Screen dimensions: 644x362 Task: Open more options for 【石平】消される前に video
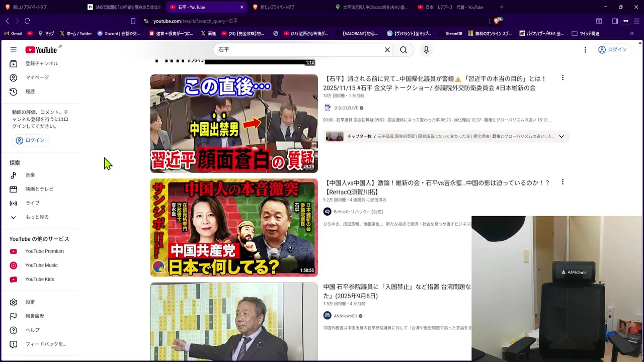(x=562, y=78)
